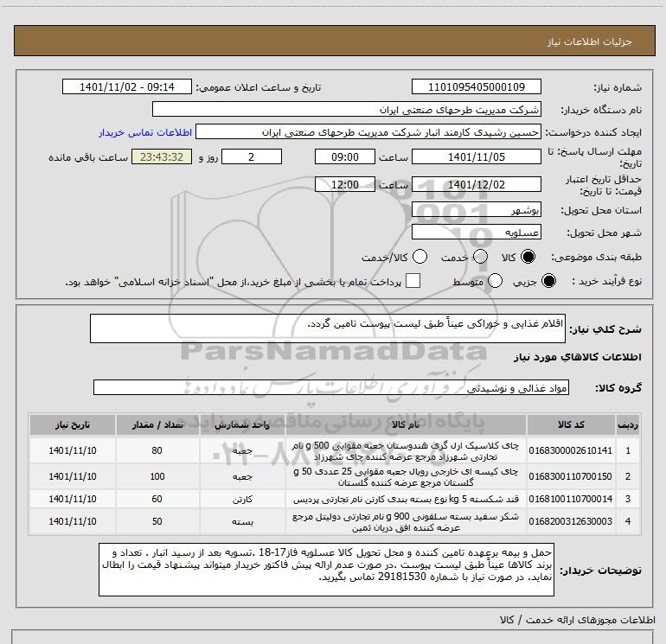This screenshot has width=666, height=644.
Task: Click the کارتن unit cell
Action: (242, 500)
